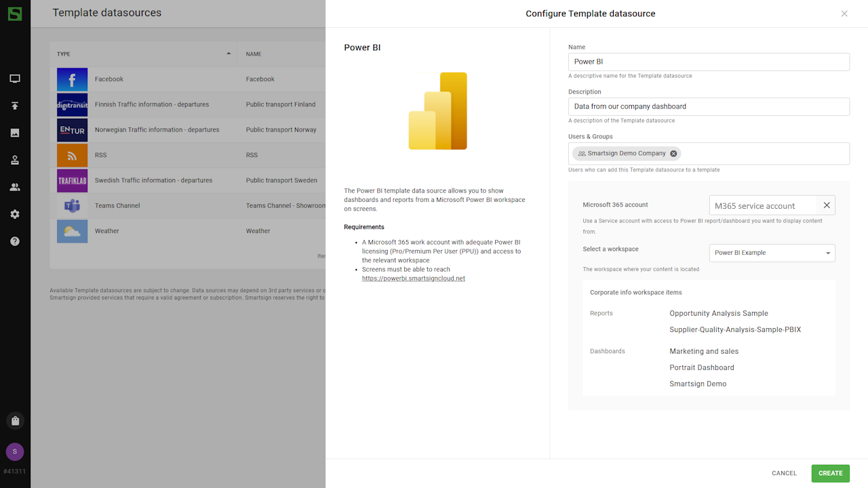Image resolution: width=868 pixels, height=488 pixels.
Task: Open the Publish upload icon in sidebar
Action: click(x=15, y=106)
